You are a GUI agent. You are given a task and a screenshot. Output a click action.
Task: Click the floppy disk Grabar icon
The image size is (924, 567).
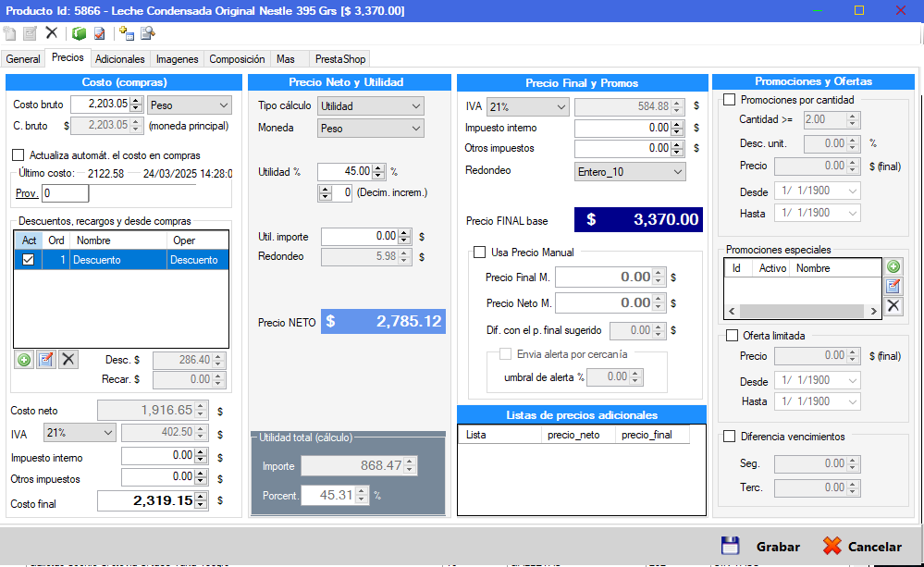tap(730, 546)
